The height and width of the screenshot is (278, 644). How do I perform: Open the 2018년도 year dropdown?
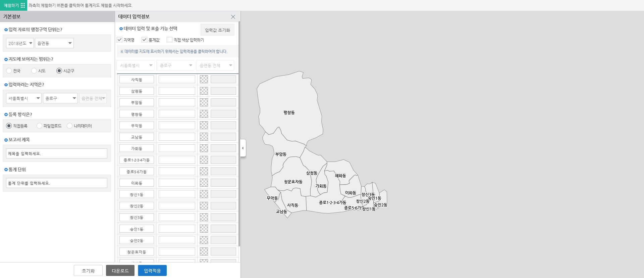[x=20, y=43]
